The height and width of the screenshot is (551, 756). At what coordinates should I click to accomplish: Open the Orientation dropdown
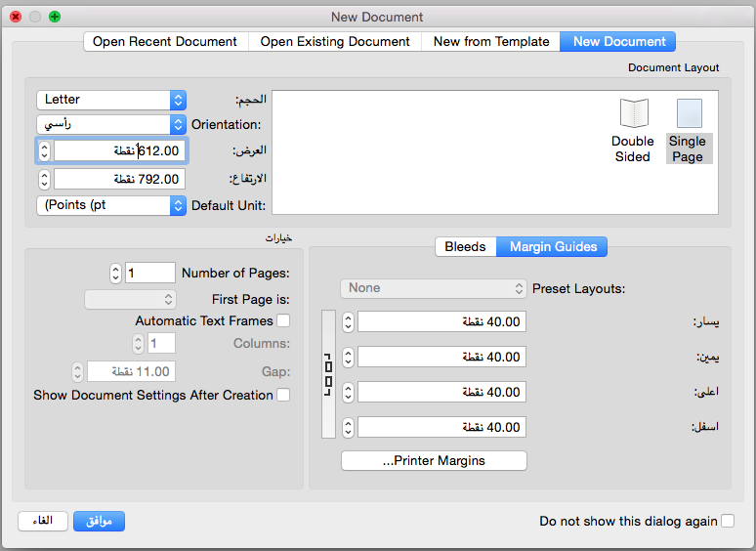110,124
